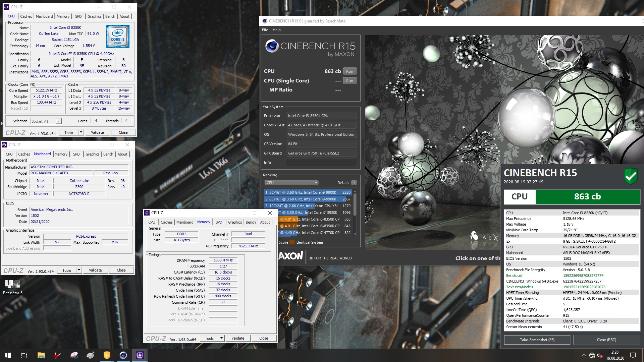Select the 'Bez názvu5' desktop icon
Image resolution: width=644 pixels, height=362 pixels.
pos(12,288)
